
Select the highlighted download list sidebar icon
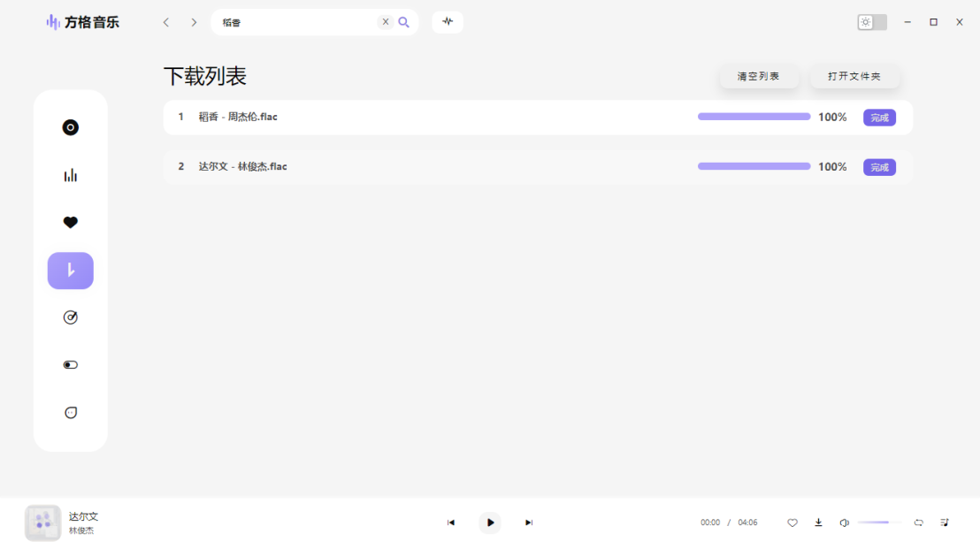(x=71, y=271)
